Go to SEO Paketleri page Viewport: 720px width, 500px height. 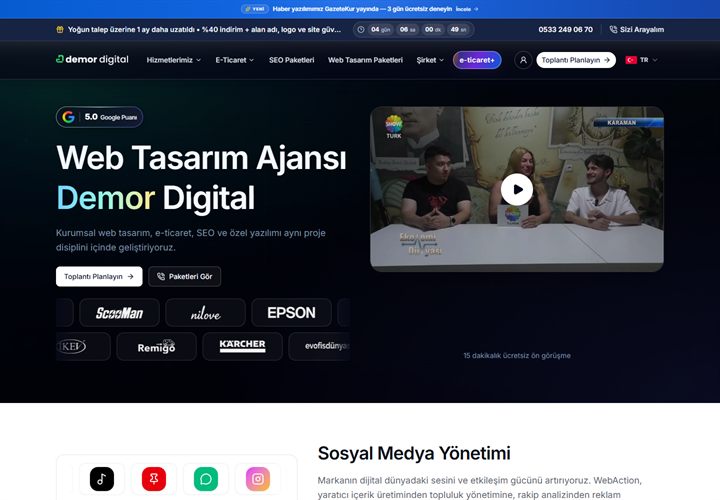pyautogui.click(x=292, y=60)
